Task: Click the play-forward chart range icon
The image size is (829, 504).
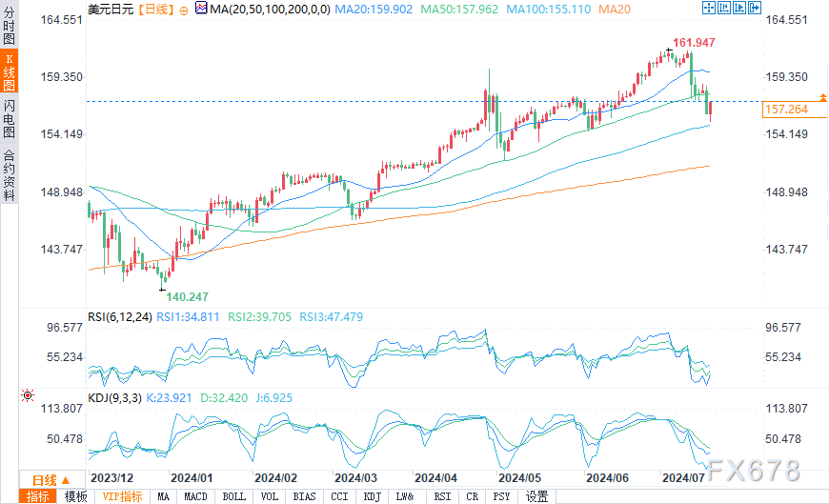Action: (739, 8)
